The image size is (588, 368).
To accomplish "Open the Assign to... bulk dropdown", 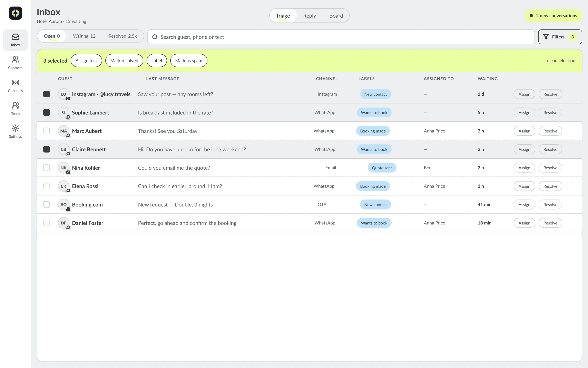I will point(86,61).
